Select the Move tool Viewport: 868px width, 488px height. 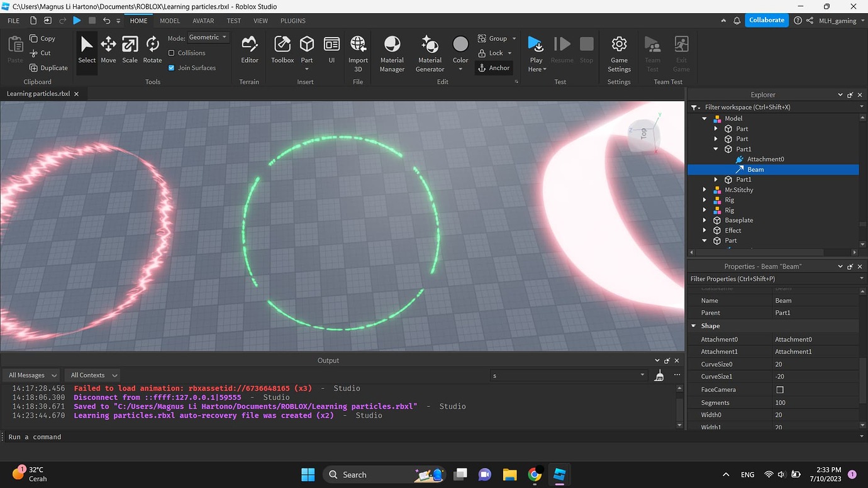click(x=108, y=49)
